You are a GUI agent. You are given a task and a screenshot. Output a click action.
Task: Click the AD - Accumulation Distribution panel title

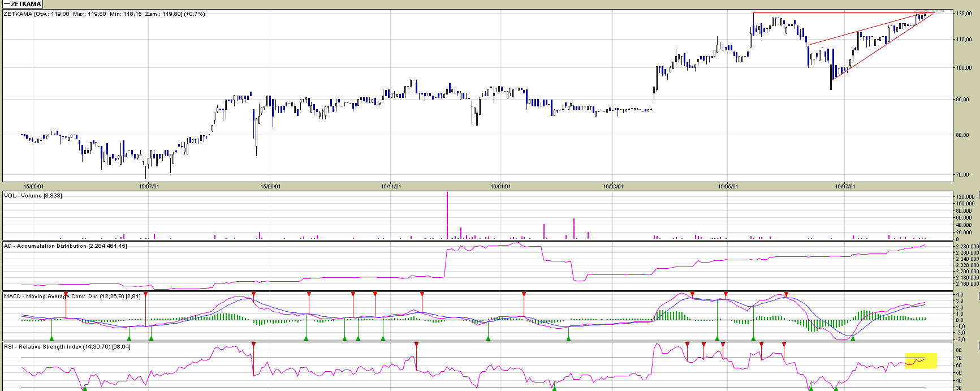[x=65, y=246]
